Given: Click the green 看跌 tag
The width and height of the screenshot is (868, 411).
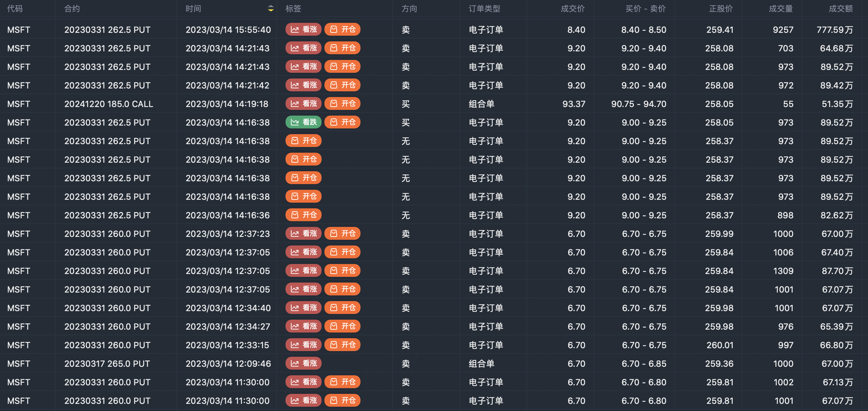Looking at the screenshot, I should (x=303, y=122).
